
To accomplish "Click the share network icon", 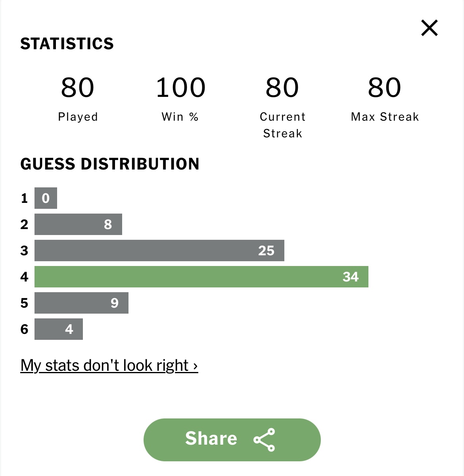I will 265,439.
